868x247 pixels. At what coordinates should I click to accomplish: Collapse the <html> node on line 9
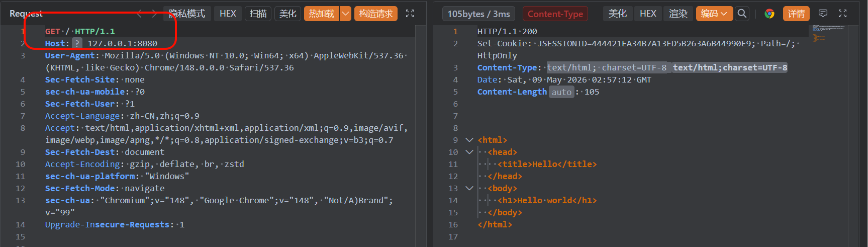click(469, 140)
